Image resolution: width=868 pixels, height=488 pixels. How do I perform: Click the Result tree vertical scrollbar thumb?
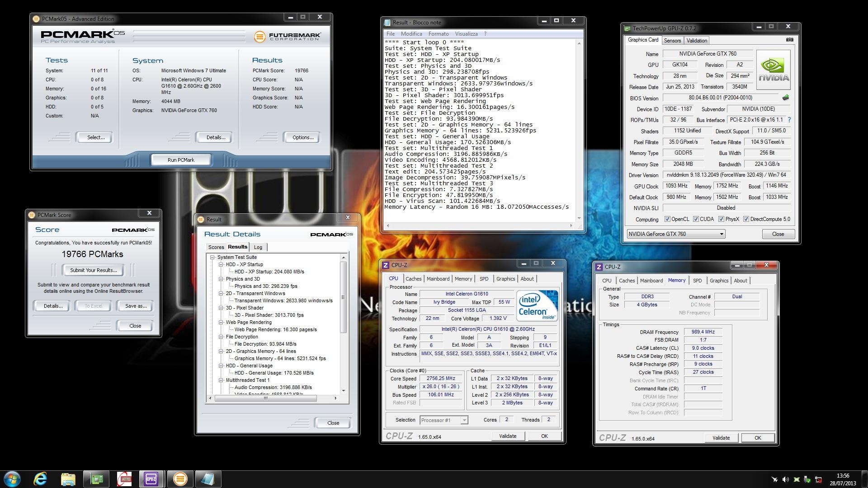coord(344,297)
